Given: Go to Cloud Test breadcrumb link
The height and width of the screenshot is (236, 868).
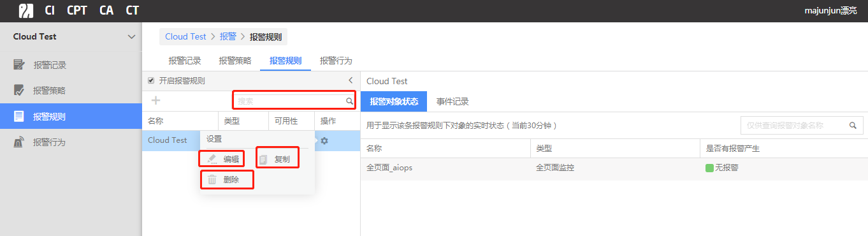Looking at the screenshot, I should 185,36.
